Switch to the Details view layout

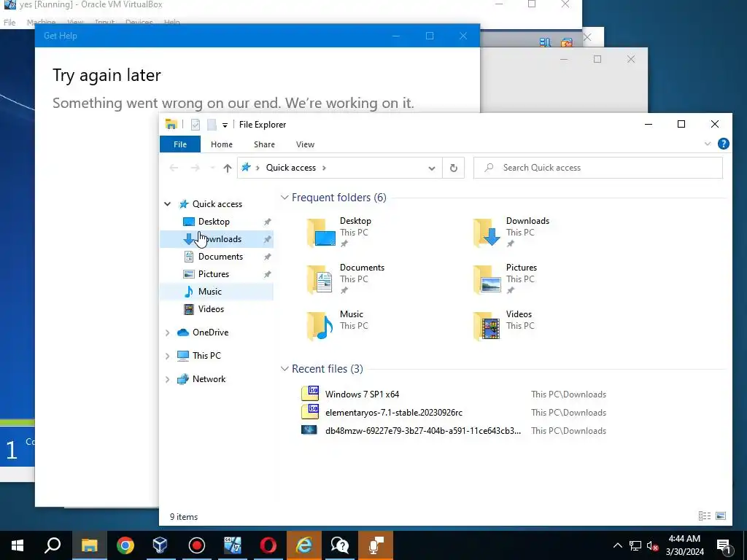[705, 516]
